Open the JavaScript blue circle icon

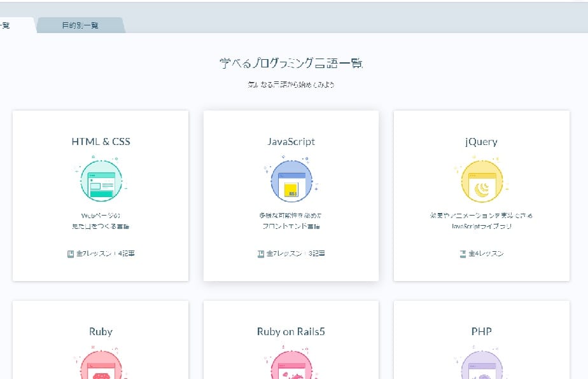[x=291, y=181]
